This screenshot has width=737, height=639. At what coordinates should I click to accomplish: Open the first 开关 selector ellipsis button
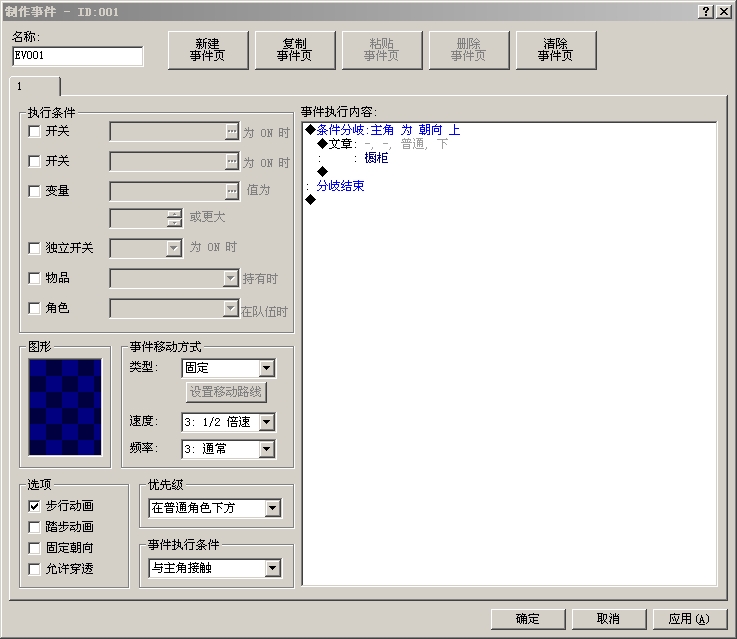tap(232, 132)
